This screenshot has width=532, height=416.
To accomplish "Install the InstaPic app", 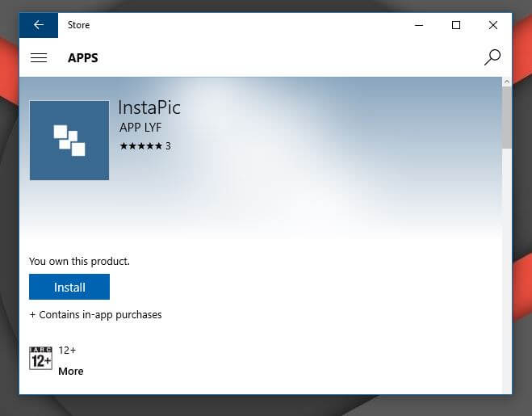I will 69,287.
